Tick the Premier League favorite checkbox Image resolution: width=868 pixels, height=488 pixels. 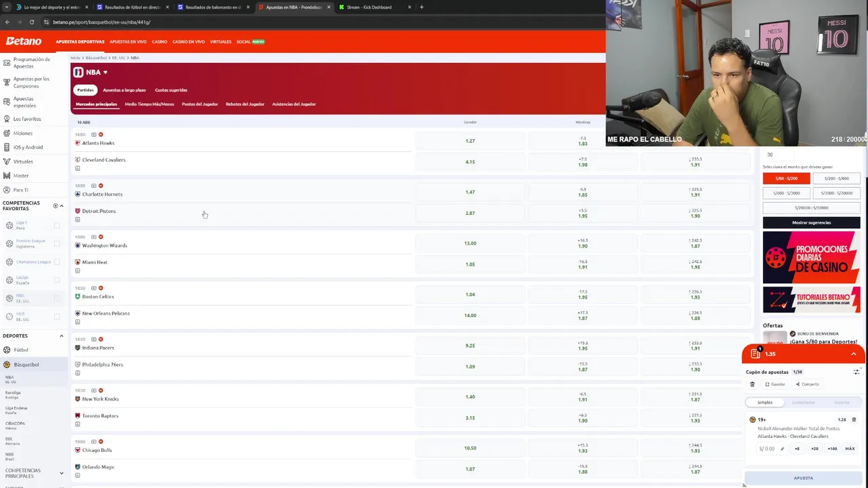pos(56,243)
